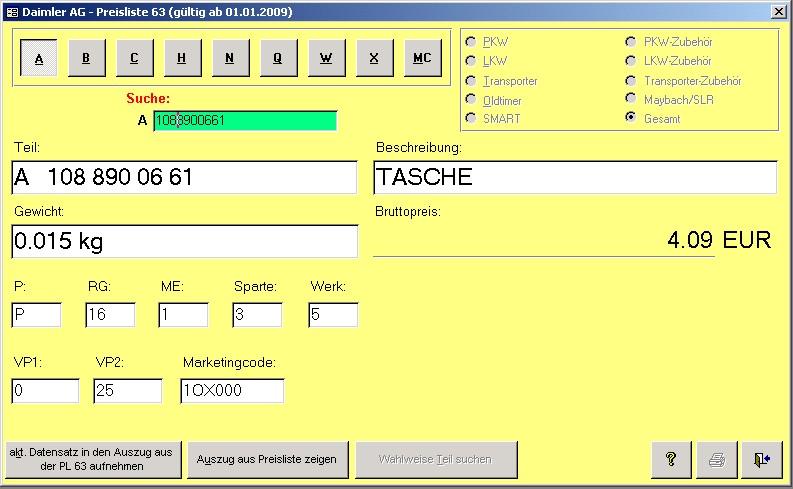Click the P field

[x=36, y=315]
